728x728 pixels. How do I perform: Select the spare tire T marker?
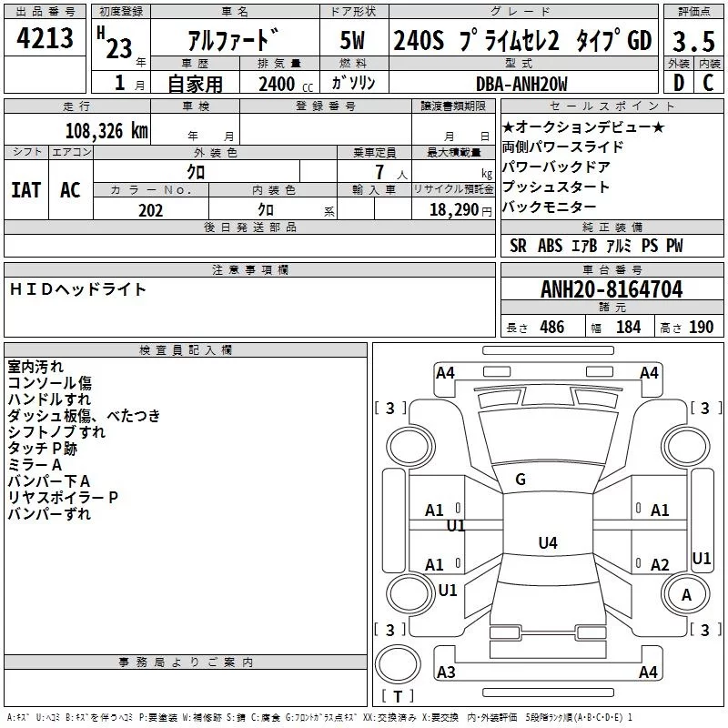(398, 697)
